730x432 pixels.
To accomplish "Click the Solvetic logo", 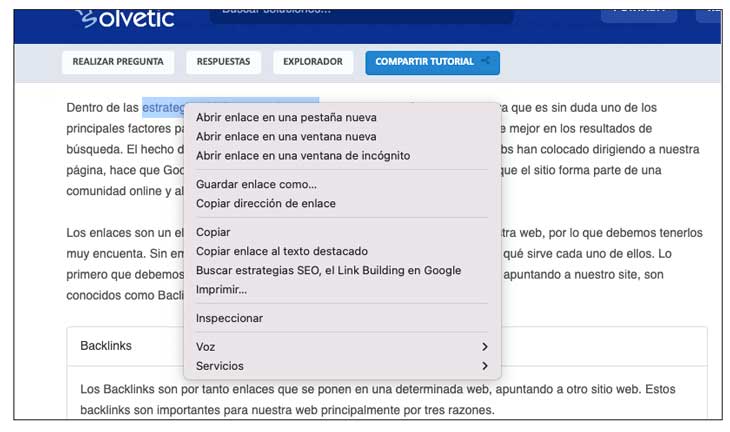I will [126, 19].
